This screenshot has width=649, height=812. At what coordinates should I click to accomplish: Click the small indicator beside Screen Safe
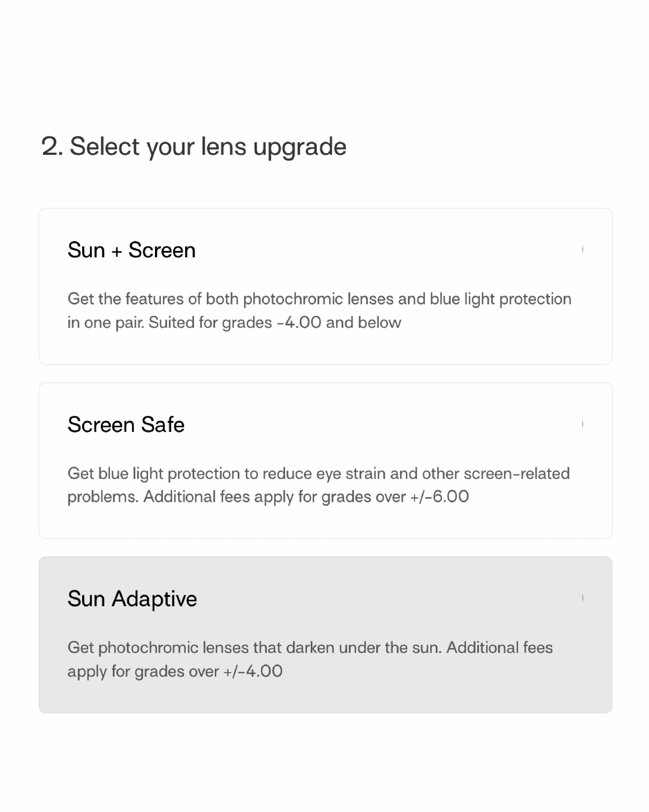click(x=582, y=424)
